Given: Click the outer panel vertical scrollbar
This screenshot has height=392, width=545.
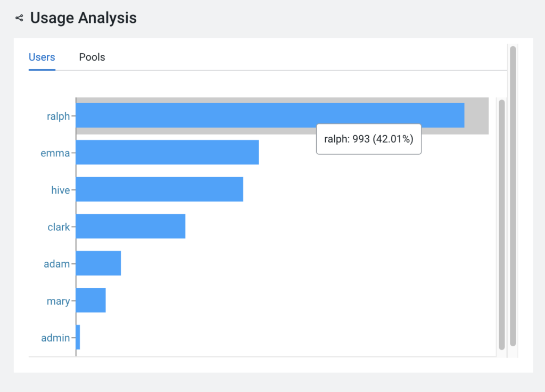Looking at the screenshot, I should (x=513, y=196).
